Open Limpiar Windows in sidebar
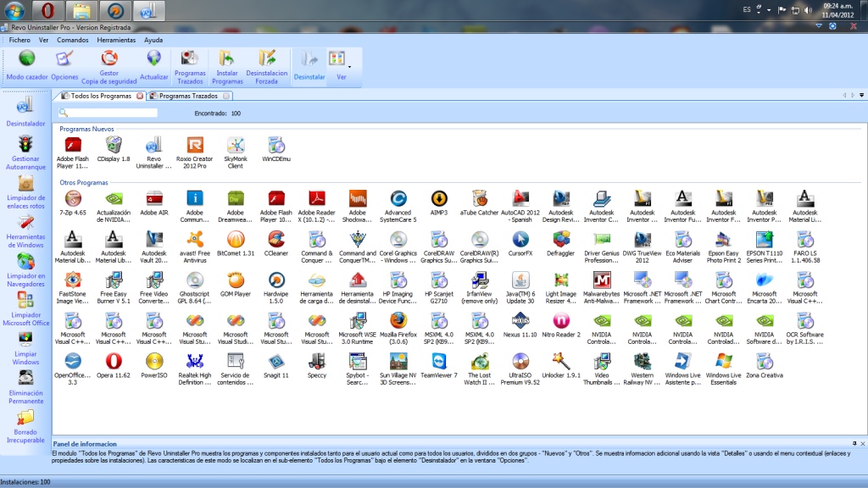 [25, 348]
